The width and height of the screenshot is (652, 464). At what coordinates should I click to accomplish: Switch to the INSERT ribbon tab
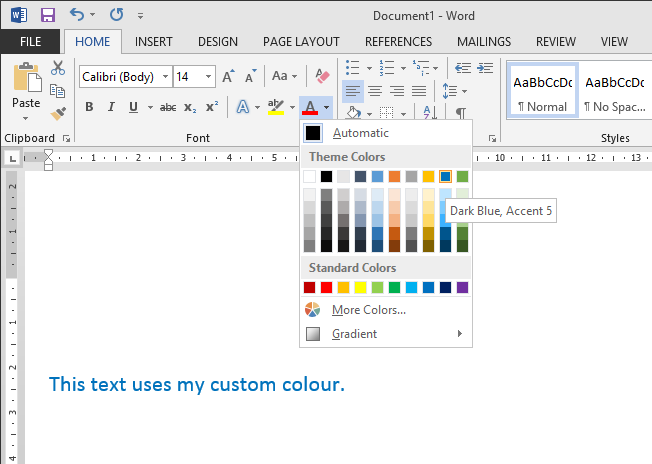153,42
